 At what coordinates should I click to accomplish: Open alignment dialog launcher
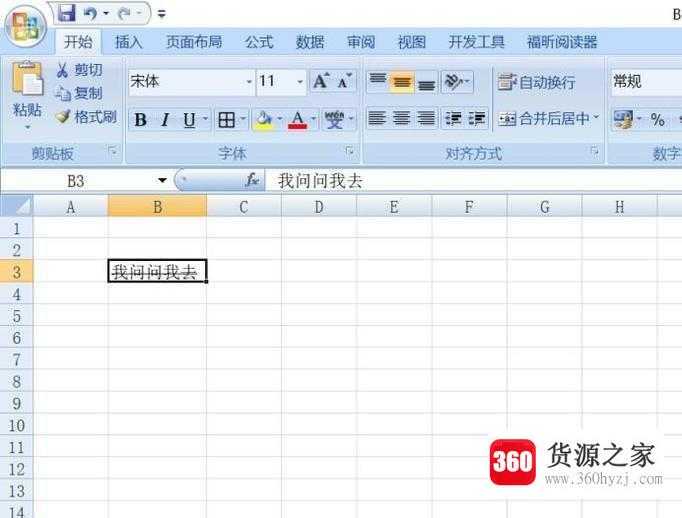[595, 151]
